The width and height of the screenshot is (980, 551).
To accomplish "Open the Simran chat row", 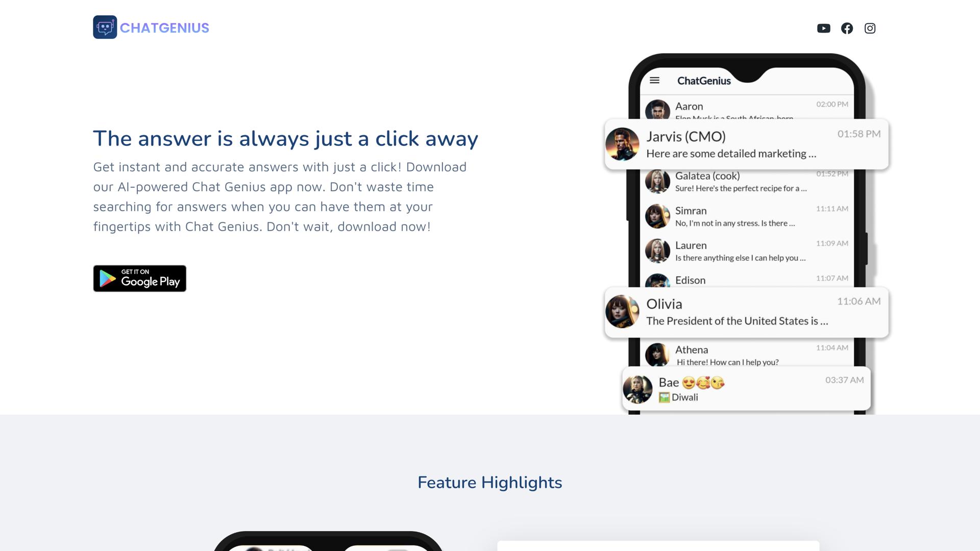I will [x=747, y=216].
